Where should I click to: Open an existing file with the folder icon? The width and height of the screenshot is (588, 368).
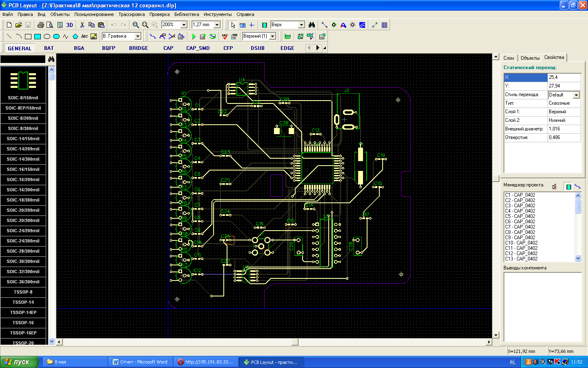pos(18,25)
